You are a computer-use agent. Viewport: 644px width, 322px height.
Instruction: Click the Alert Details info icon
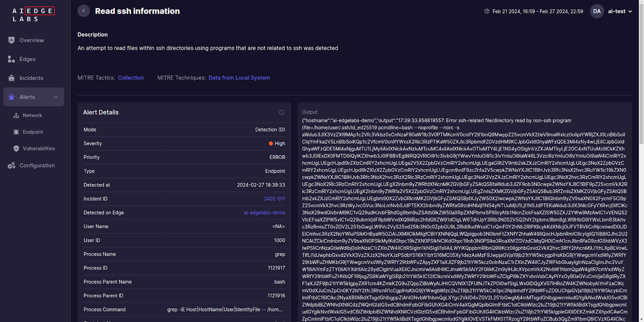282,113
